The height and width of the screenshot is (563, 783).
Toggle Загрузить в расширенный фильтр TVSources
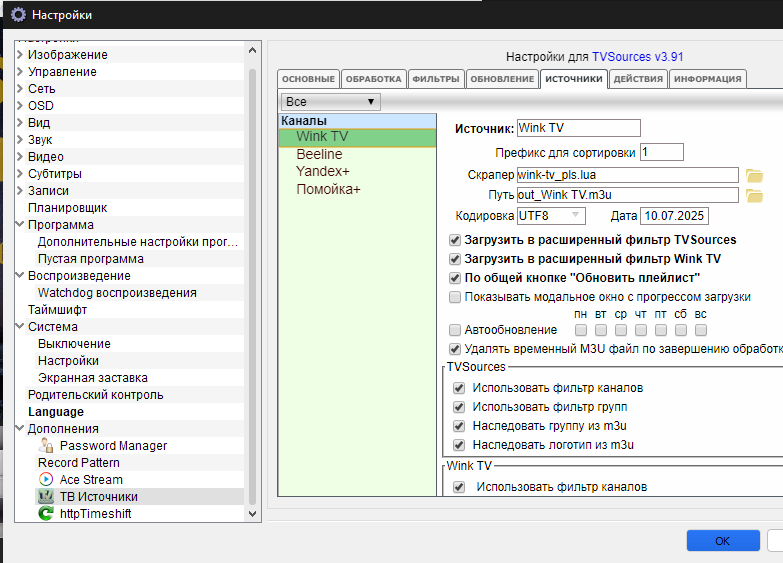(454, 240)
